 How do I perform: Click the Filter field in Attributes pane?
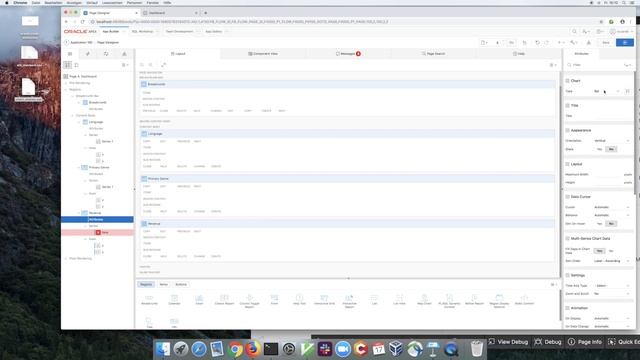(595, 65)
